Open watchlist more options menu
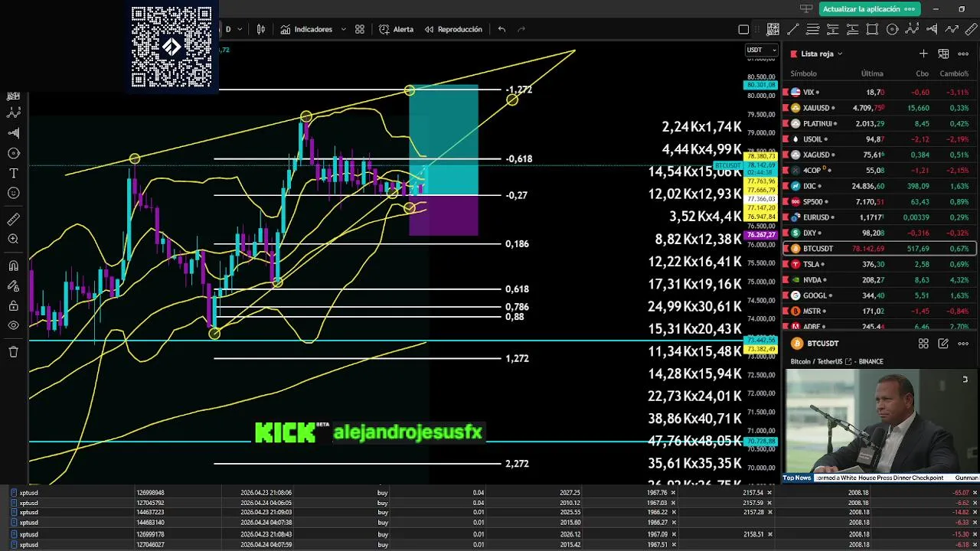This screenshot has width=980, height=551. (x=963, y=54)
